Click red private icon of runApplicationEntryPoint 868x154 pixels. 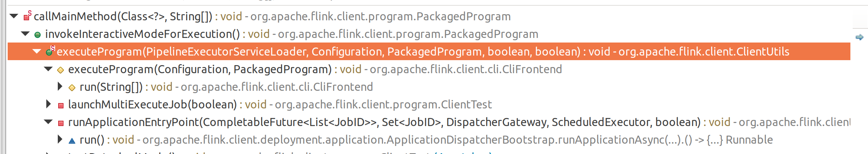(x=60, y=123)
